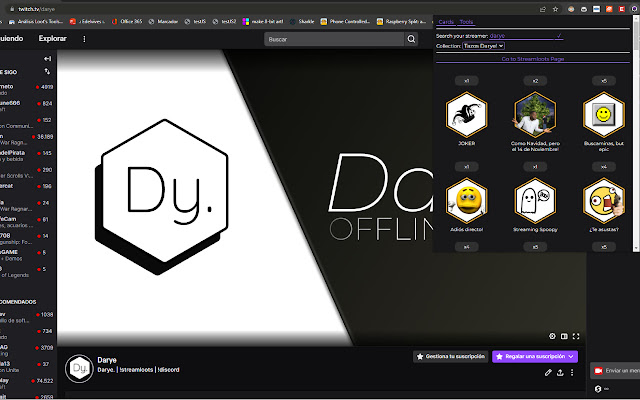This screenshot has height=400, width=640.
Task: Click the sort arrows icon near SIGO heading
Action: [x=47, y=71]
